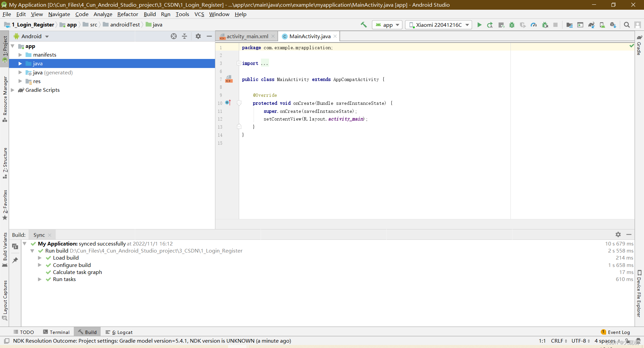Expand the manifests folder
Screen dimensions: 644x348
click(20, 55)
